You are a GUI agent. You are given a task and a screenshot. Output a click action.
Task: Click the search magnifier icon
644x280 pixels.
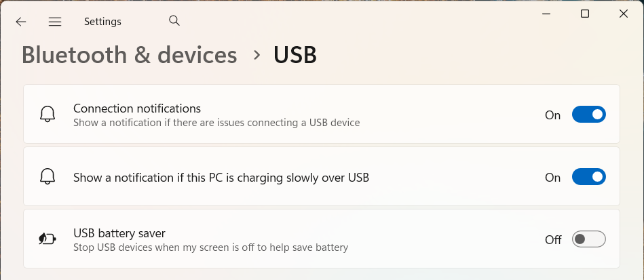(174, 21)
